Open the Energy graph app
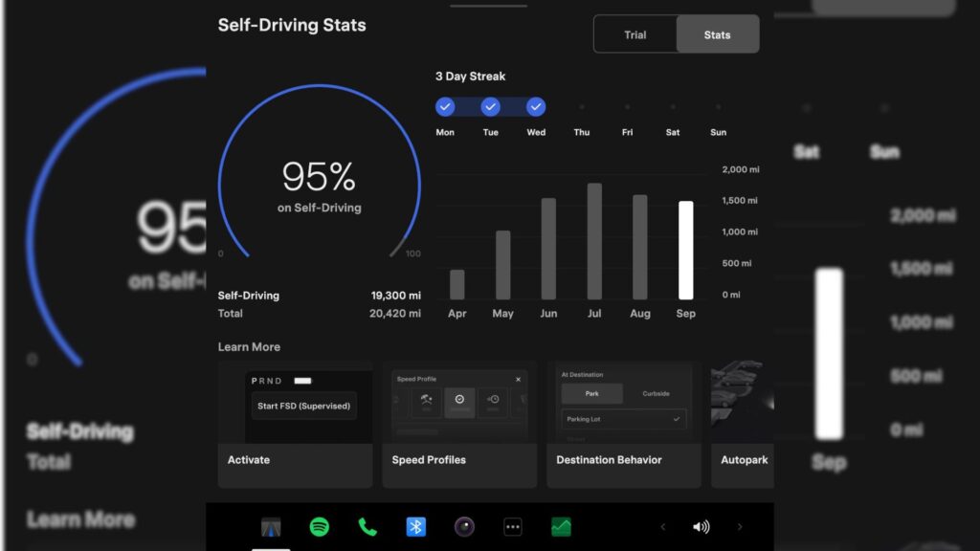 [x=560, y=527]
